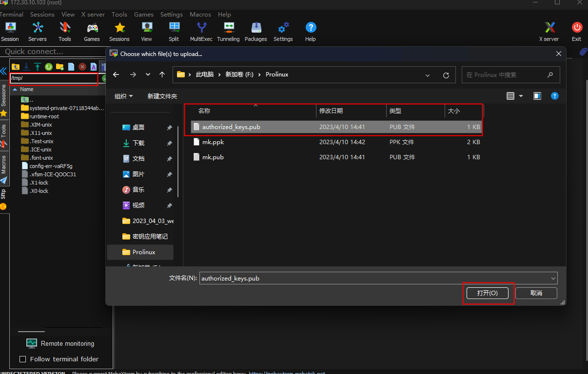Open the dialog help icon
The image size is (588, 374).
pyautogui.click(x=554, y=96)
